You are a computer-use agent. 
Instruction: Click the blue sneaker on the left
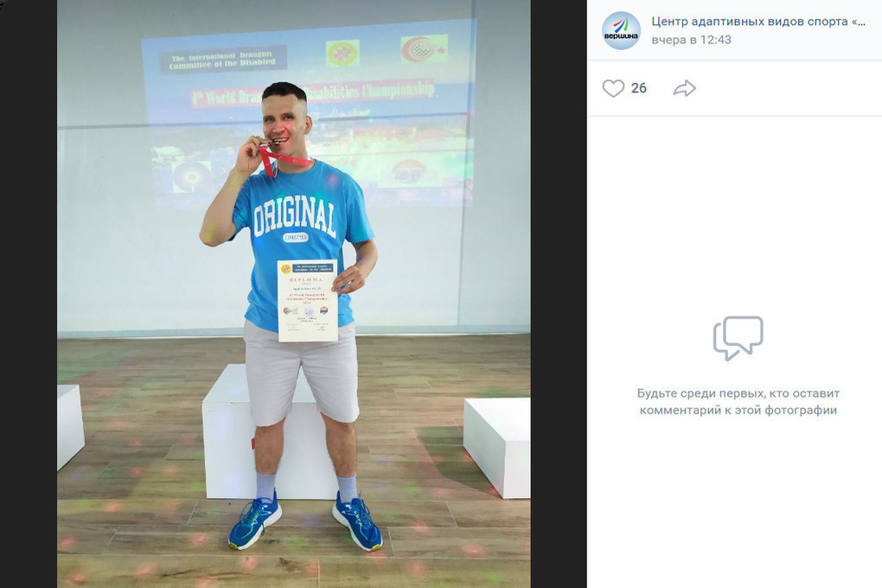point(255,521)
